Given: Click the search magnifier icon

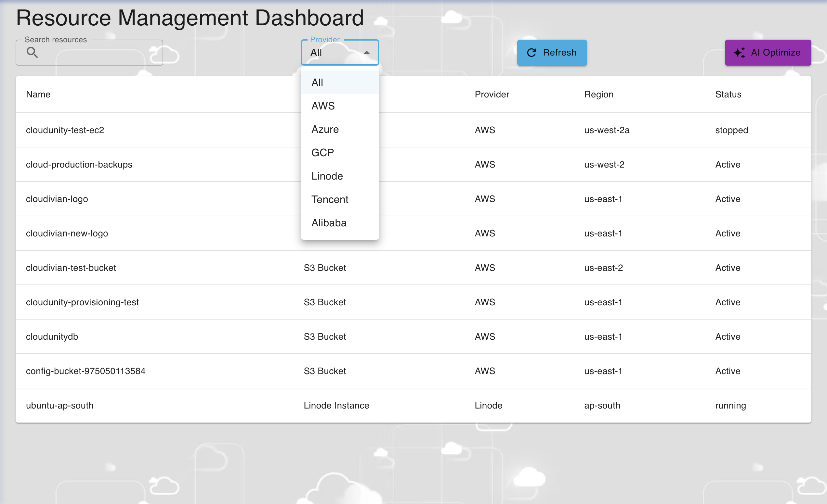Looking at the screenshot, I should point(32,53).
